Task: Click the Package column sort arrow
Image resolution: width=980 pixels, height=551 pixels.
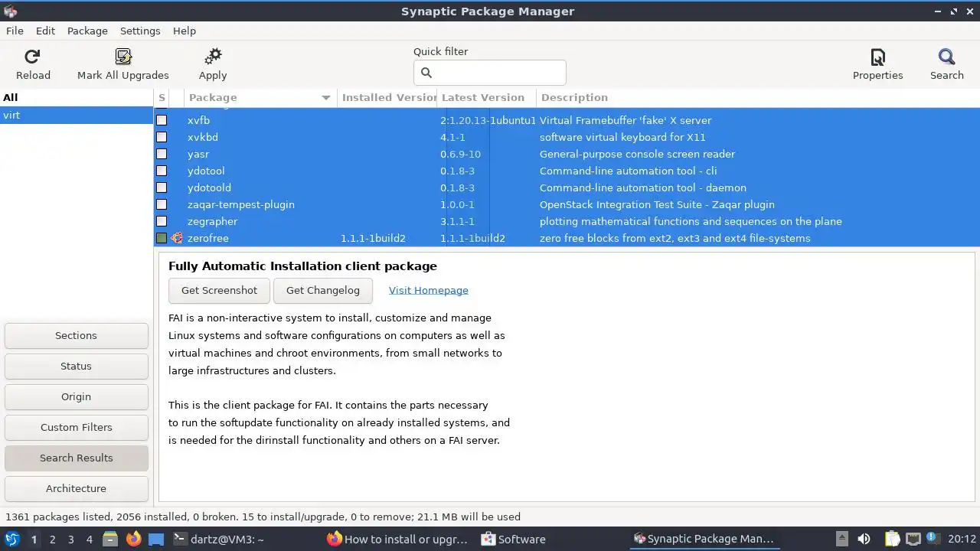Action: pyautogui.click(x=326, y=98)
